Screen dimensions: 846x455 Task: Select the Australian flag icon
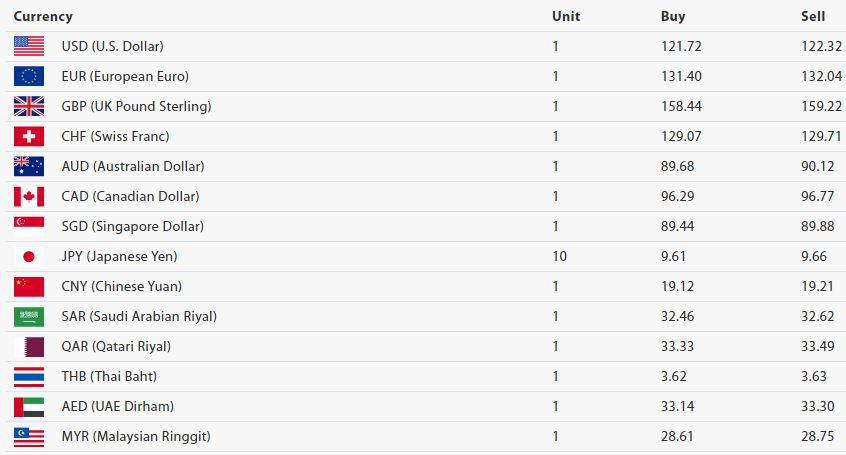[29, 166]
